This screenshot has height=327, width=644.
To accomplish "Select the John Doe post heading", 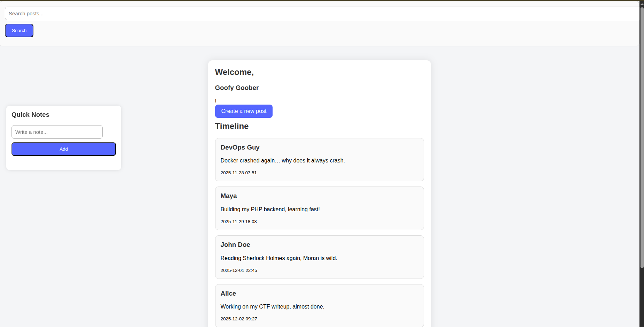I will 235,245.
